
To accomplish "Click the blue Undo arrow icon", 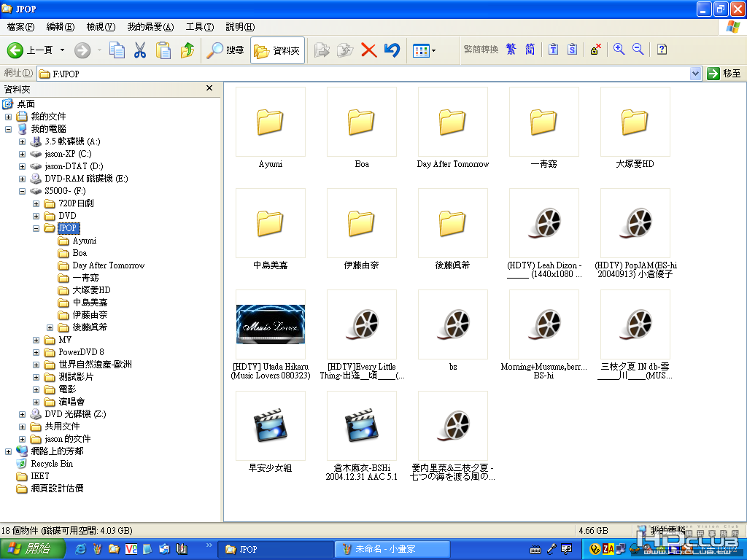I will click(x=392, y=50).
